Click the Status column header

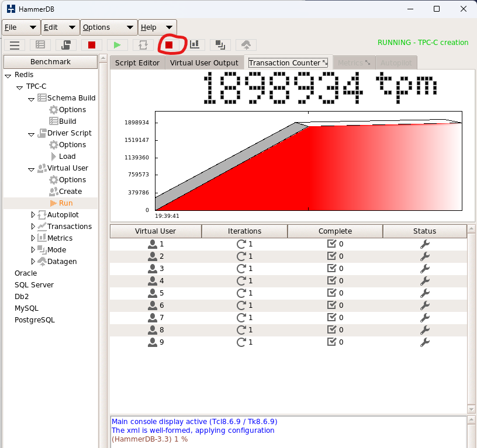pos(424,231)
